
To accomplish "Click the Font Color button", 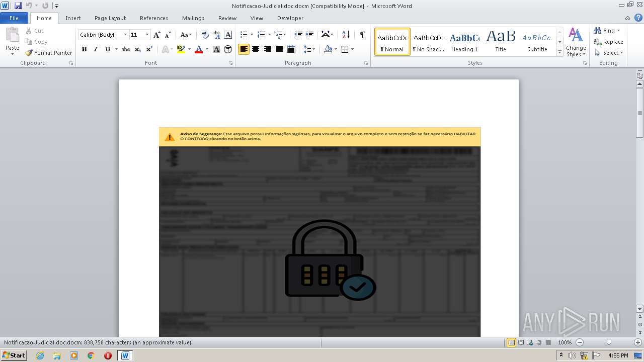I will click(x=199, y=49).
